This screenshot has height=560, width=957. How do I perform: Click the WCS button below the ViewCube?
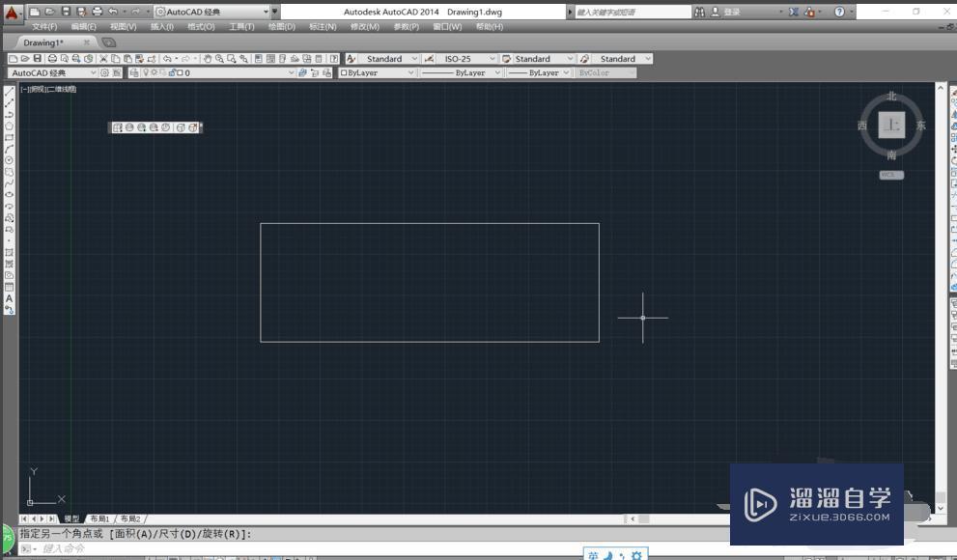tap(890, 175)
